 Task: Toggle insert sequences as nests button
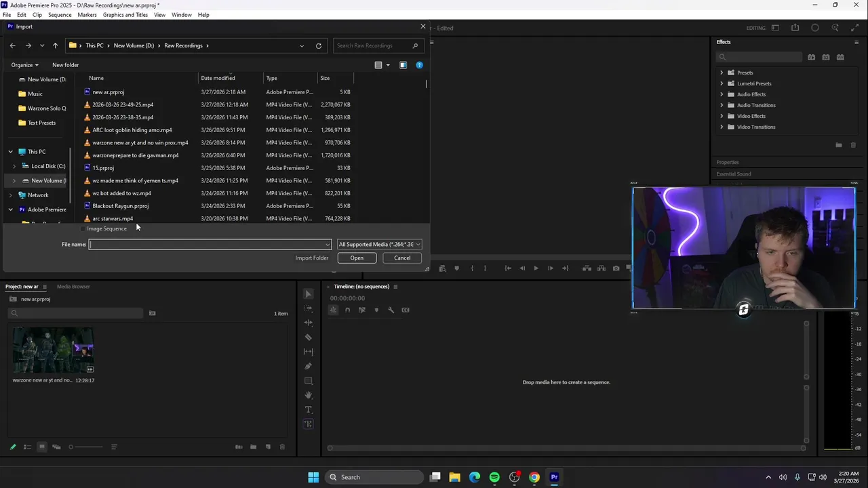point(333,310)
